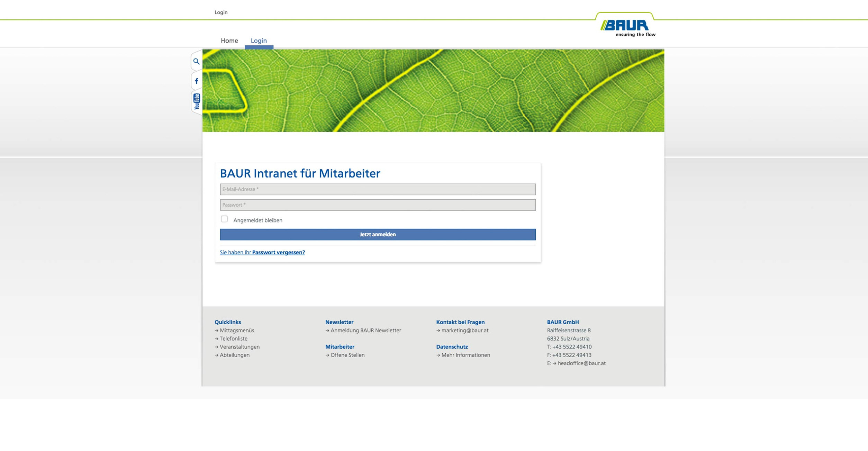Open the Passwort vergessen link
868x451 pixels.
click(262, 252)
